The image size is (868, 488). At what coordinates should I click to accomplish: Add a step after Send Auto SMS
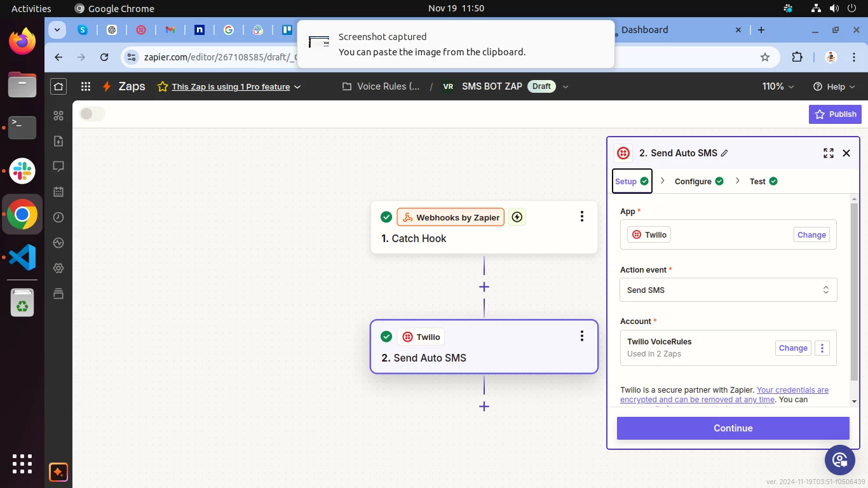coord(484,407)
